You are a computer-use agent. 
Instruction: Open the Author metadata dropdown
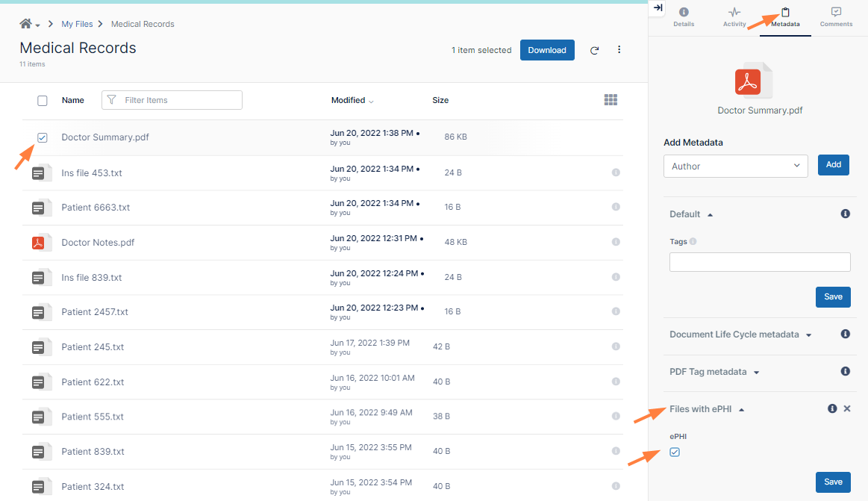pyautogui.click(x=735, y=166)
